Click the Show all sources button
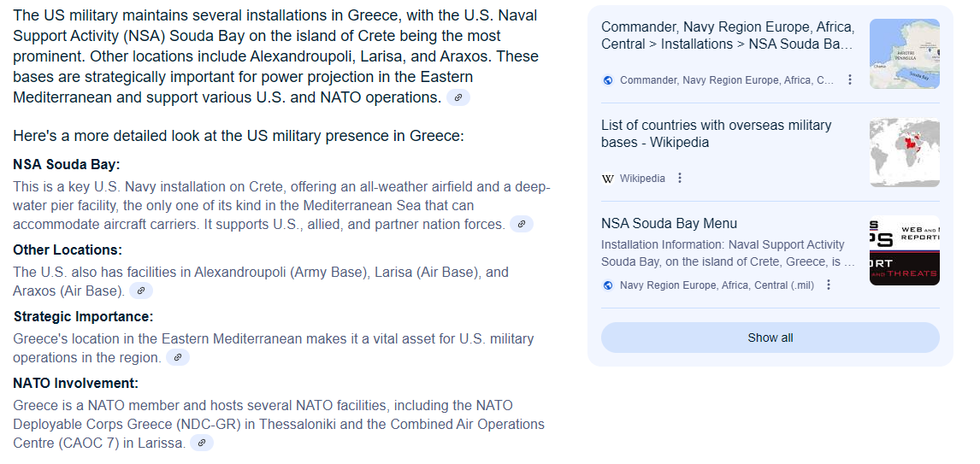This screenshot has height=464, width=980. click(770, 338)
